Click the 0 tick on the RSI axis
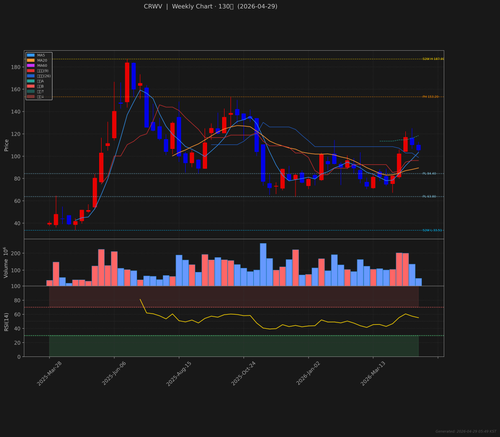The width and height of the screenshot is (500, 437). pyautogui.click(x=19, y=357)
